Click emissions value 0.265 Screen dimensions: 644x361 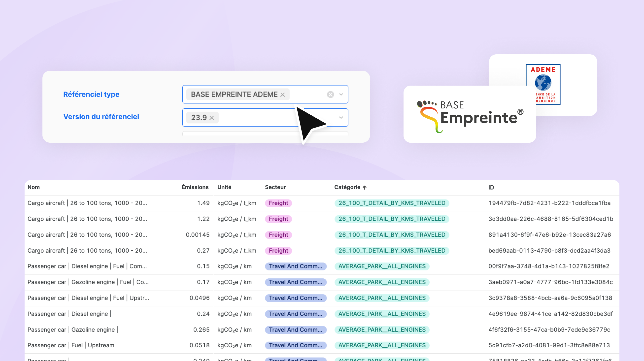[201, 330]
